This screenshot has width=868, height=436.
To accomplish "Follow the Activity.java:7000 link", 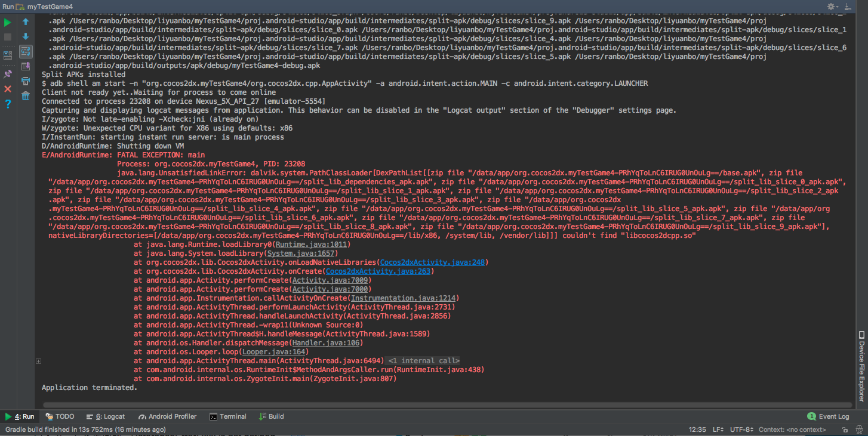I will [x=330, y=289].
